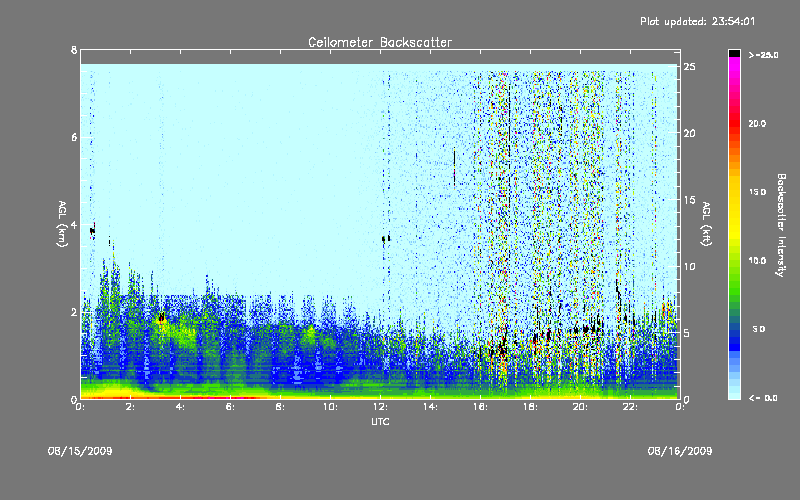Click the magenta band of the colorbar

click(x=734, y=62)
